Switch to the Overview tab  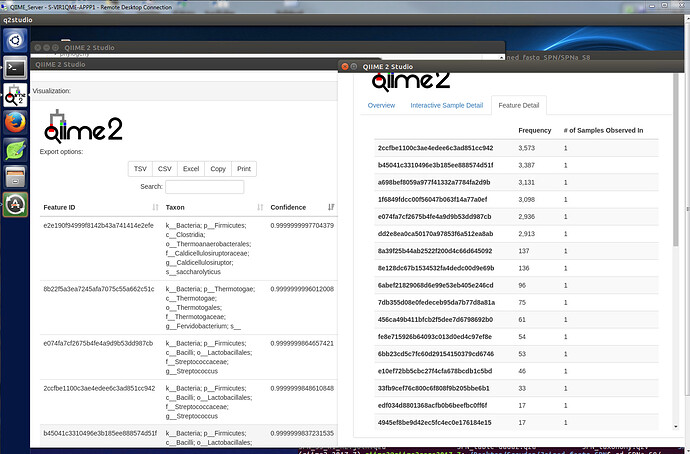[381, 105]
